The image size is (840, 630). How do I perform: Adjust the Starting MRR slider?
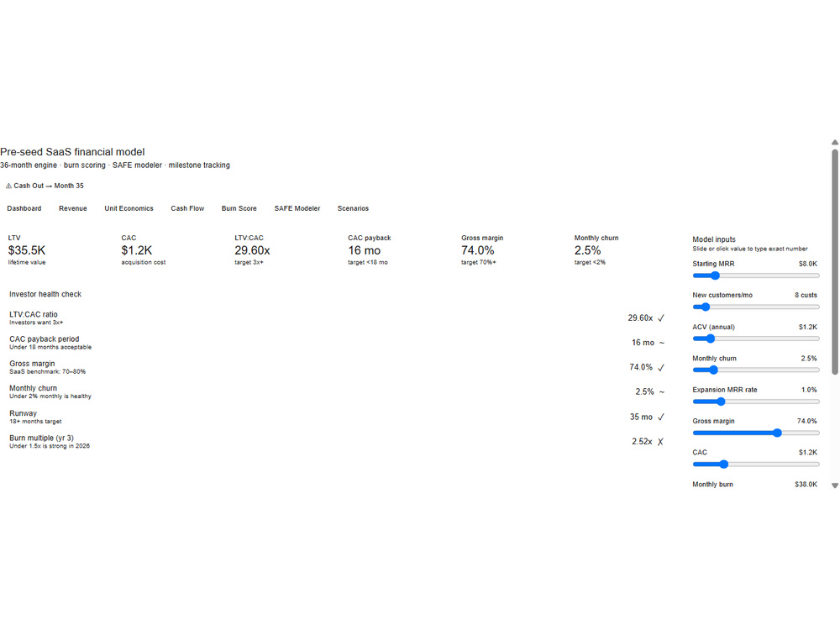tap(756, 276)
